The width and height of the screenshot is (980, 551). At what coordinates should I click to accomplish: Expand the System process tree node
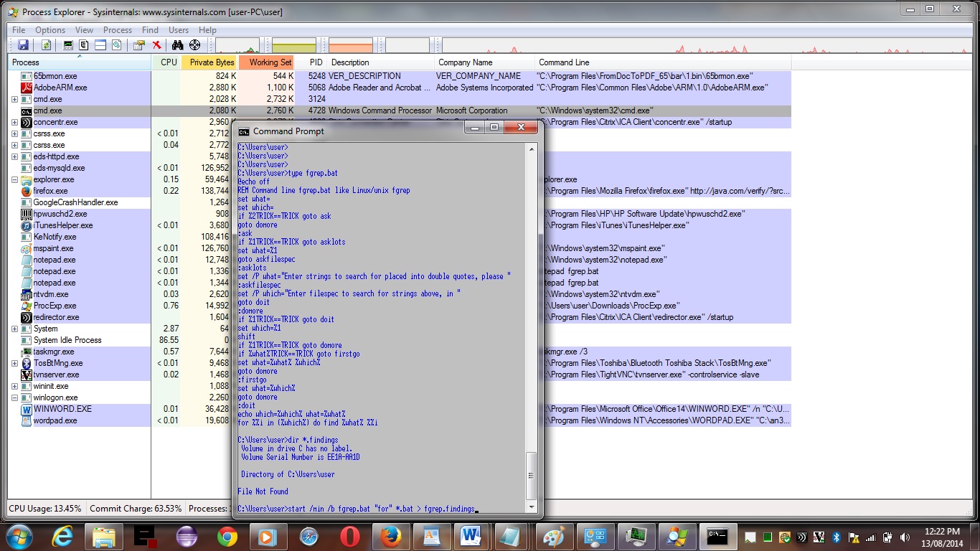click(x=15, y=329)
